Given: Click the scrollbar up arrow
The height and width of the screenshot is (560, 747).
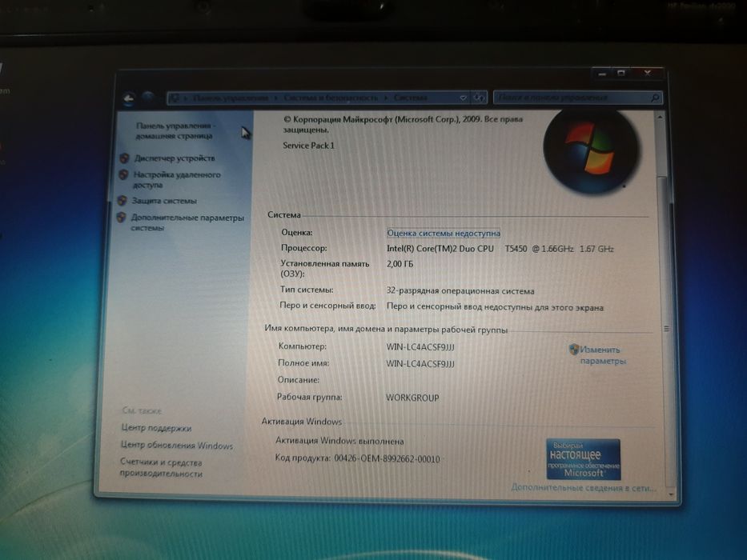Looking at the screenshot, I should click(660, 116).
